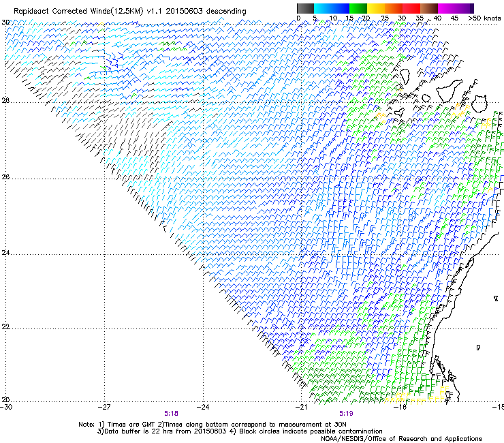Click the latitude "22" axis label
Image resolution: width=504 pixels, height=443 pixels.
(5, 326)
